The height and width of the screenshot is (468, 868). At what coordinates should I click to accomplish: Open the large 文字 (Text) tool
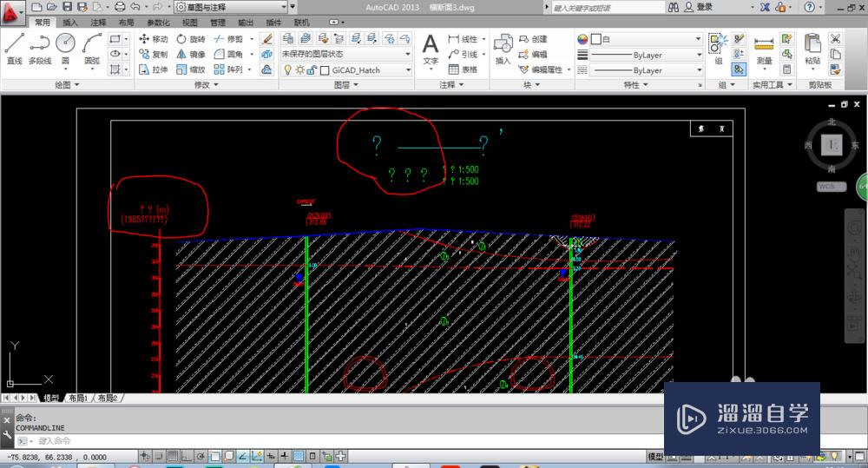[x=431, y=49]
